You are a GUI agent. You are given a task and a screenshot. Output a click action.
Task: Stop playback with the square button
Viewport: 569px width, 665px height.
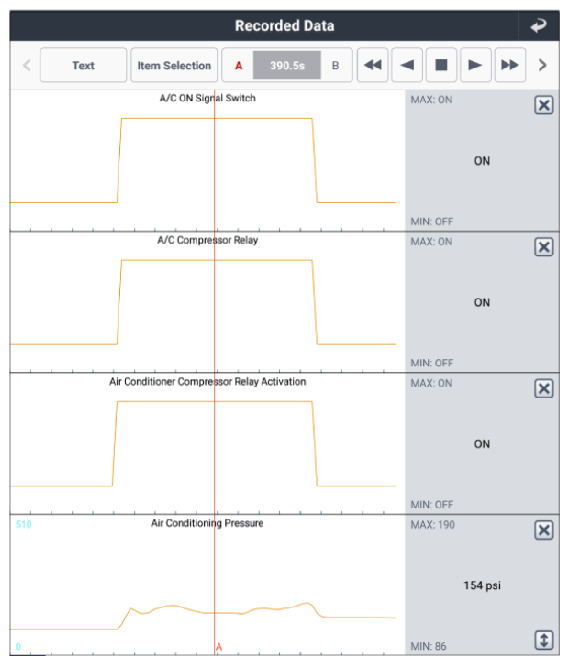coord(441,65)
